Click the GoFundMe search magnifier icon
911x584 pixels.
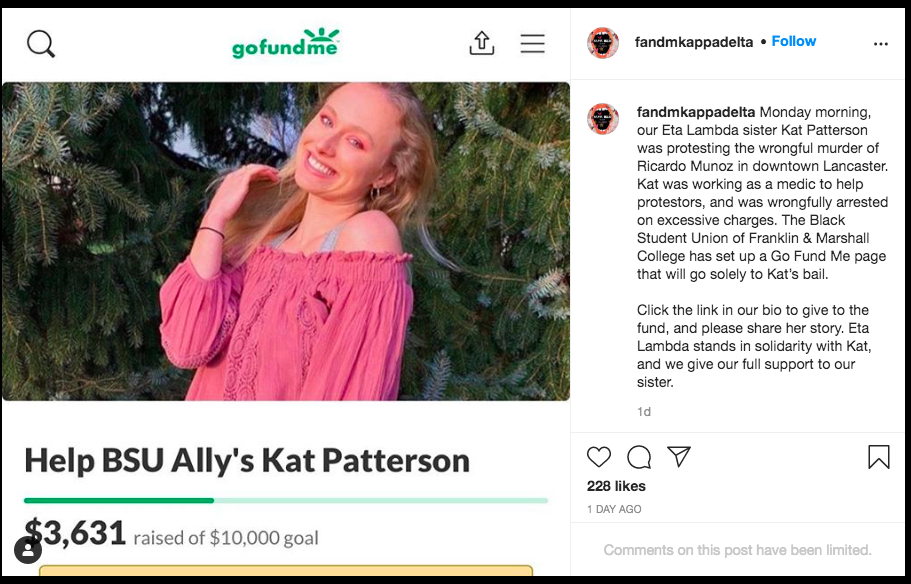tap(41, 44)
